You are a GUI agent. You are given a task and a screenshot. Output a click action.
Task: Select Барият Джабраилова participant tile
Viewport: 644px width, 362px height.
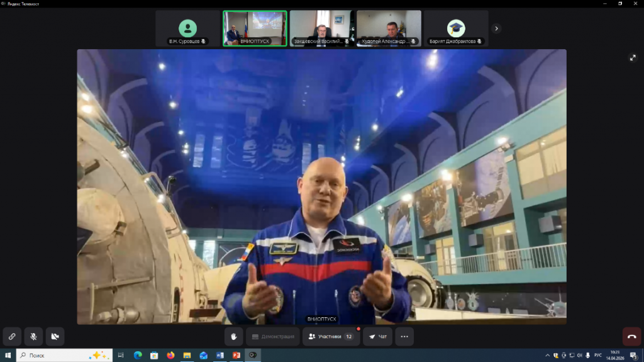[456, 28]
